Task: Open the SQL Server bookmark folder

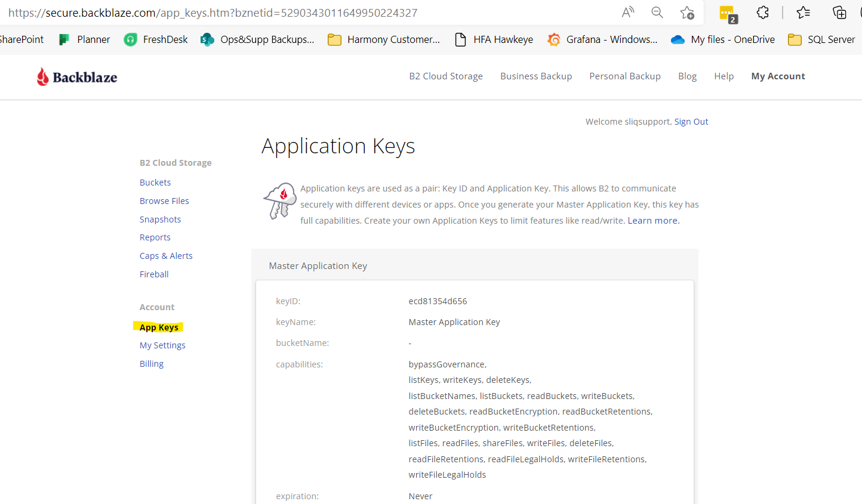Action: click(821, 39)
